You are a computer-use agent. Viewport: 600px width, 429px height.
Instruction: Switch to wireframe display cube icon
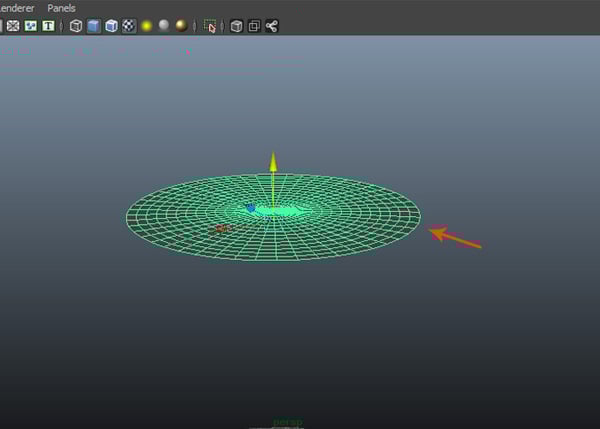[x=76, y=26]
